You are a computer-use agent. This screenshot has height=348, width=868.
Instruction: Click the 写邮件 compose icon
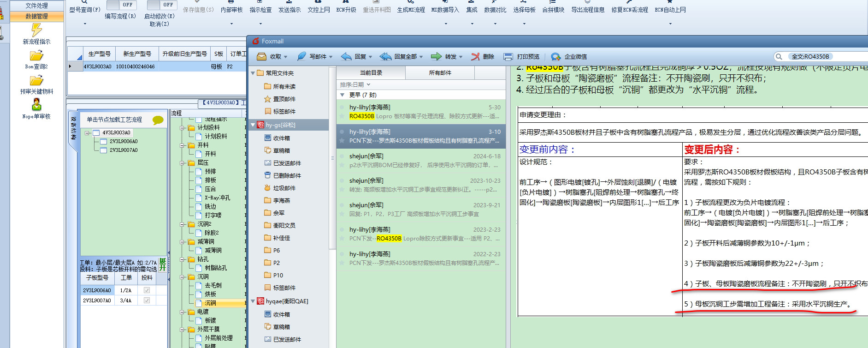(x=301, y=56)
